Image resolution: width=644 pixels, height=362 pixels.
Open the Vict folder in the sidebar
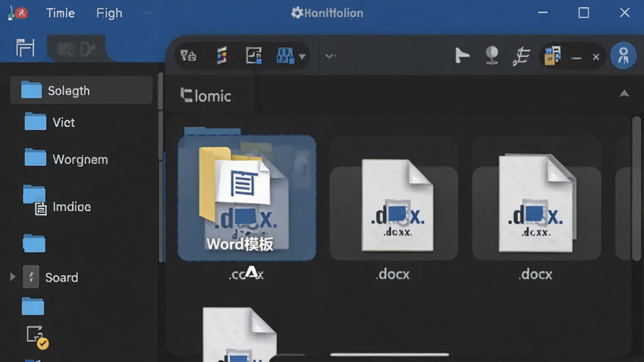50,123
